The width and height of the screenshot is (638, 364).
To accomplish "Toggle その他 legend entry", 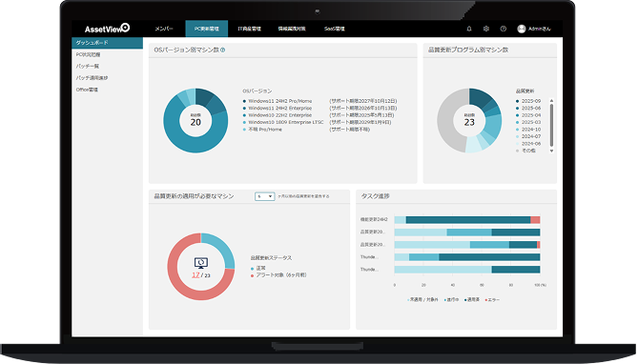I will pyautogui.click(x=526, y=151).
